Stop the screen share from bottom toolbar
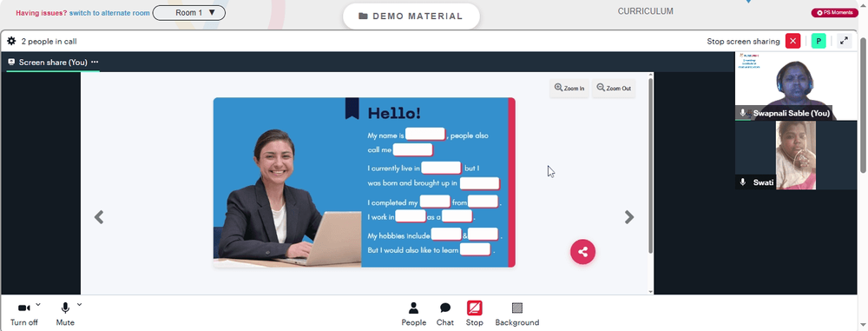868x331 pixels. coord(475,314)
